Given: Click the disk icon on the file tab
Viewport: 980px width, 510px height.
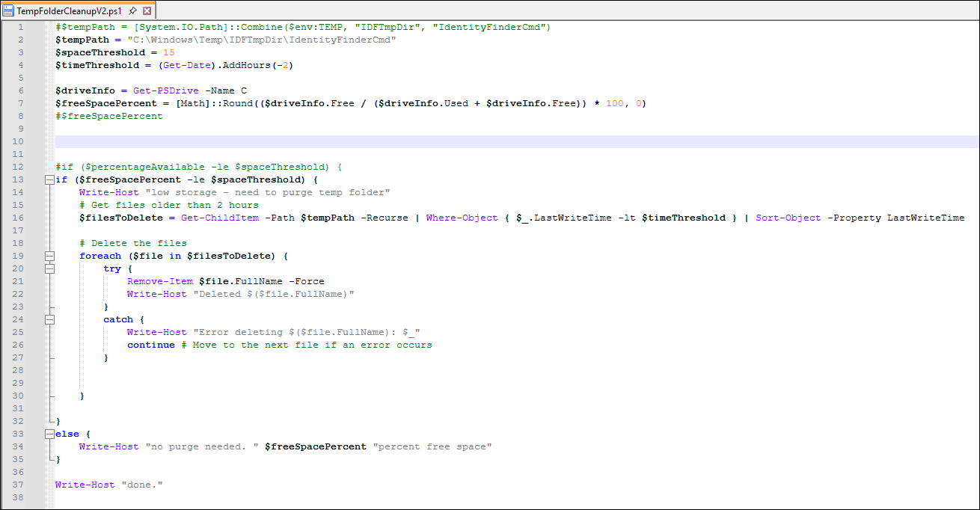Looking at the screenshot, I should click(7, 11).
